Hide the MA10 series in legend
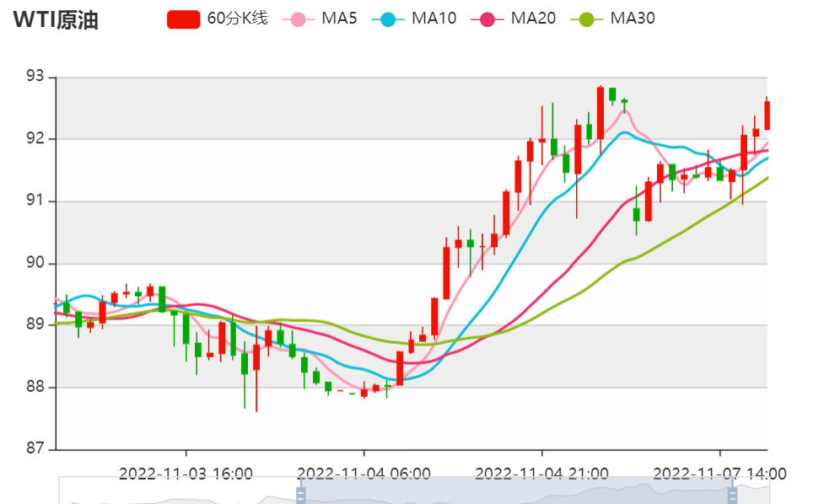824x504 pixels. (388, 20)
